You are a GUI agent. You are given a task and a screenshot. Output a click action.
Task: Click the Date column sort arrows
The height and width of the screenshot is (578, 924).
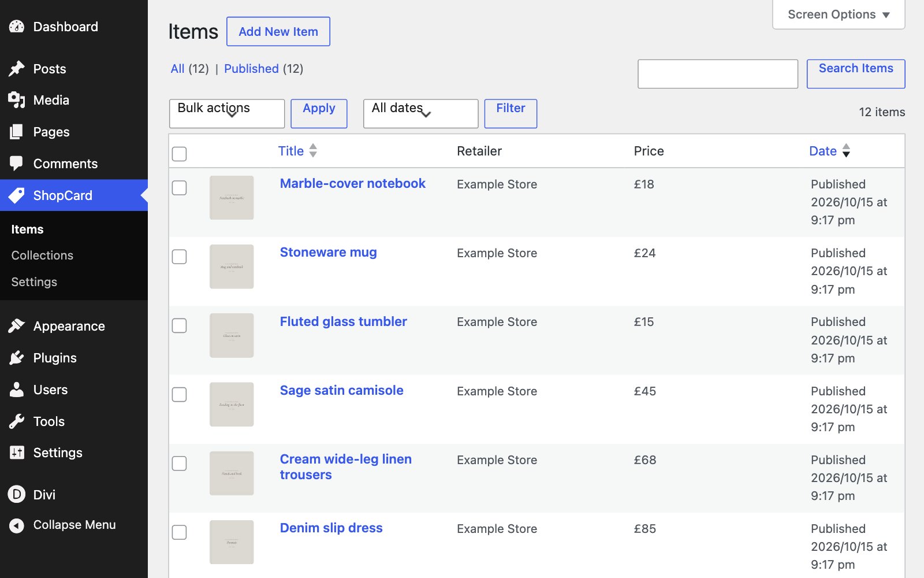tap(846, 150)
